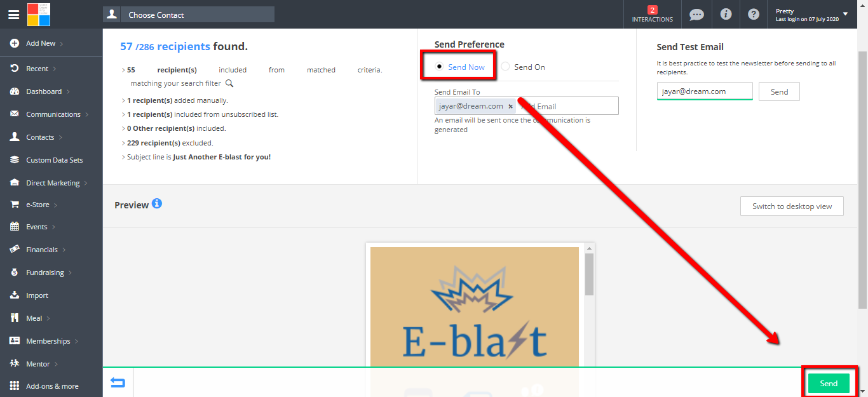Select the Send Now radio button
868x397 pixels.
pyautogui.click(x=439, y=67)
